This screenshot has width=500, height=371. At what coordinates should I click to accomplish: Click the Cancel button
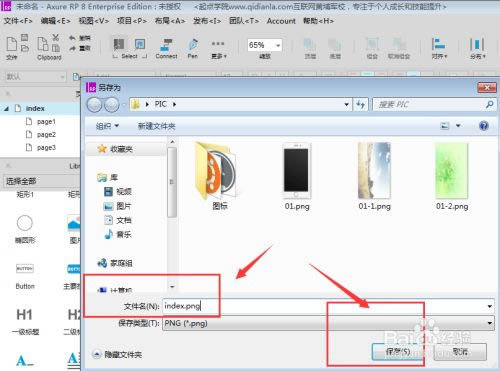460,351
